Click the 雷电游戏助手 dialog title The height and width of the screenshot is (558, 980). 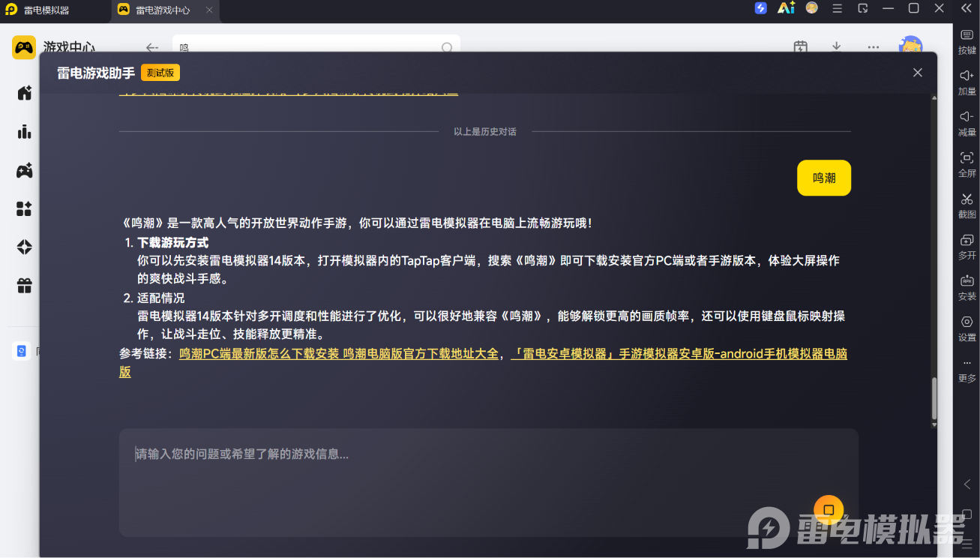pyautogui.click(x=96, y=73)
